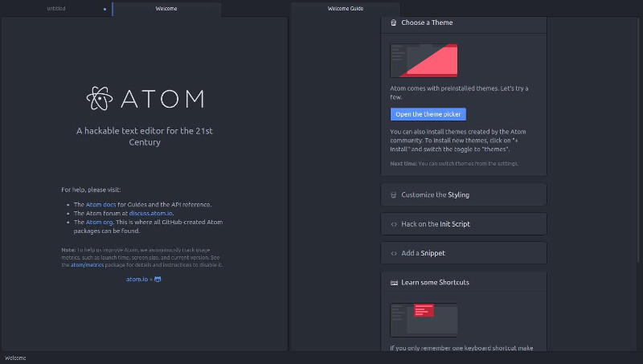The width and height of the screenshot is (643, 364).
Task: Expand the Customize the Styling section
Action: (464, 194)
